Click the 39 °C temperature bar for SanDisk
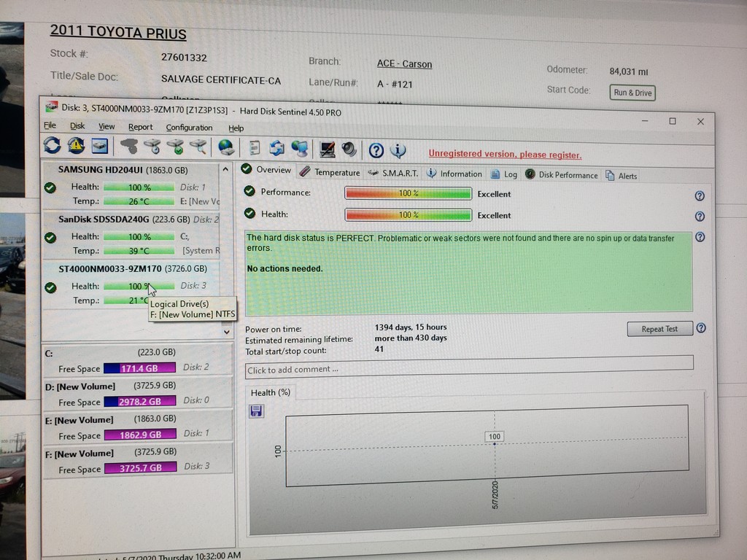Screen dimensions: 747x560 139,251
